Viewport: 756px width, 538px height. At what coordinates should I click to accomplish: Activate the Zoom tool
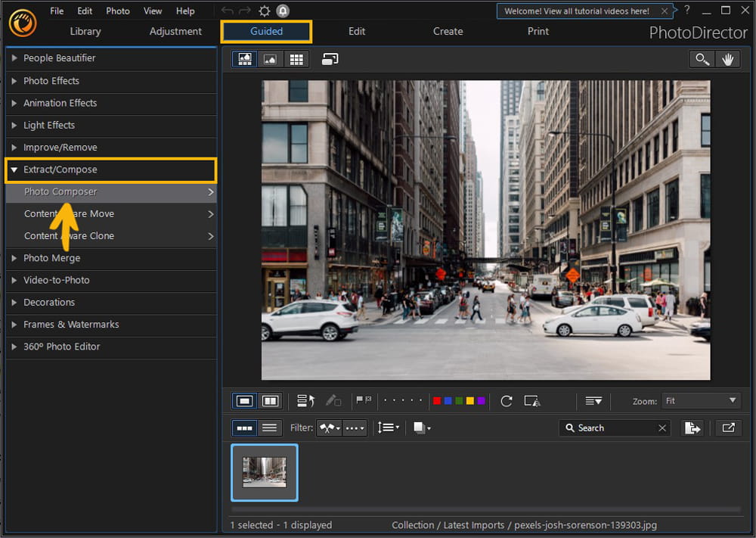[x=701, y=58]
